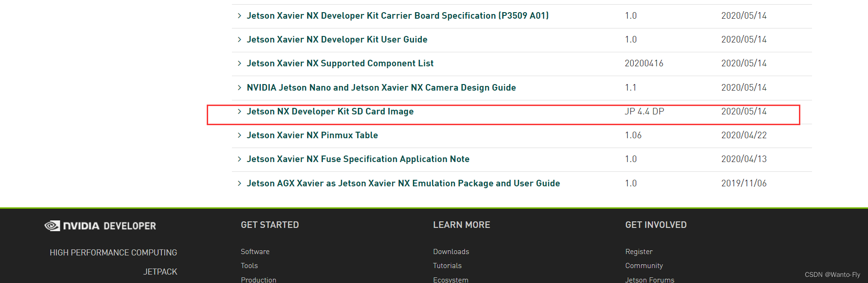Viewport: 868px width, 283px height.
Task: Click the SD Card Image date 2020/05/14
Action: tap(744, 112)
